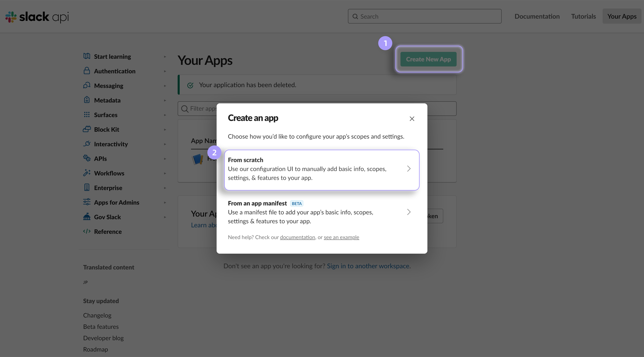Screen dimensions: 644x357
Task: Select the APIs icon
Action: [x=87, y=158]
